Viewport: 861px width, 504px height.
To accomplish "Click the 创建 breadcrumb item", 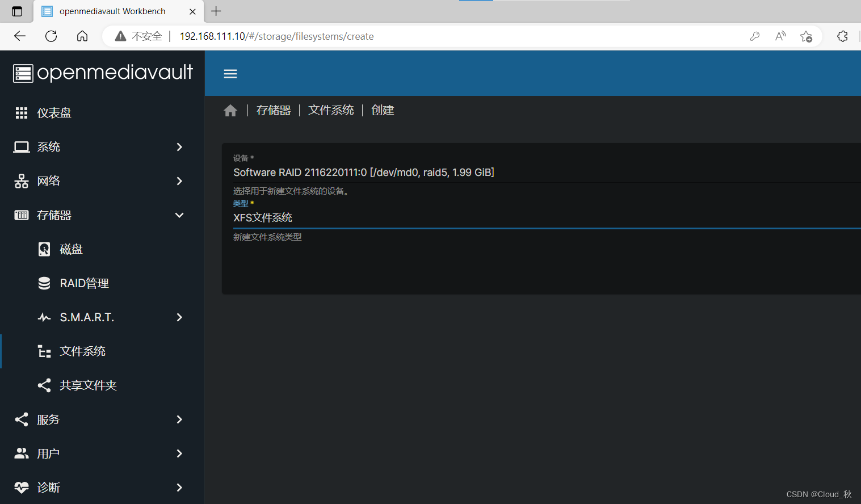I will pyautogui.click(x=383, y=110).
